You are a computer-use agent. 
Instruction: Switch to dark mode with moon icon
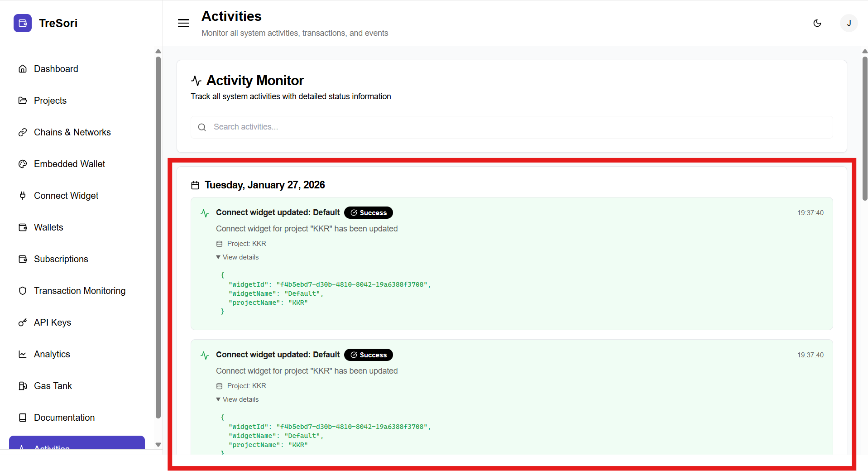(817, 23)
